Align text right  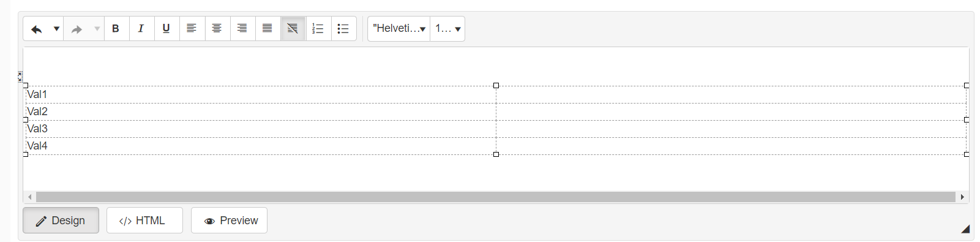242,29
